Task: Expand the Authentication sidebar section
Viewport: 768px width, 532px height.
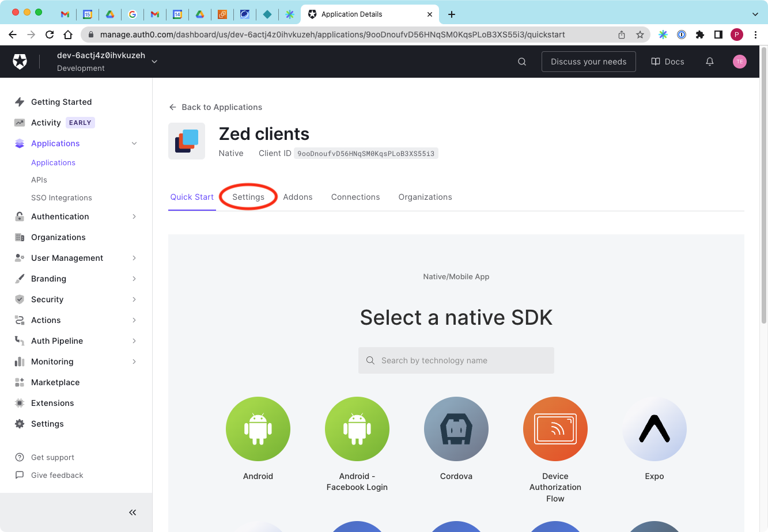Action: tap(134, 216)
